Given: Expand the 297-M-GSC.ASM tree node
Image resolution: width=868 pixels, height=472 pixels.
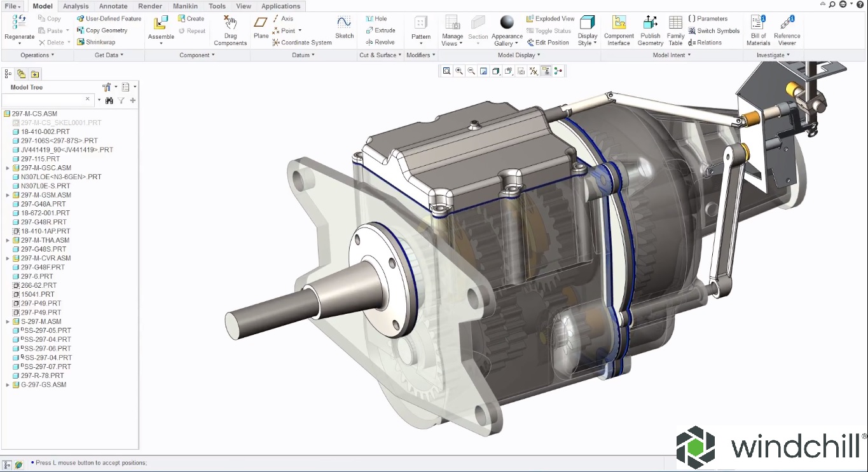Looking at the screenshot, I should pyautogui.click(x=8, y=168).
